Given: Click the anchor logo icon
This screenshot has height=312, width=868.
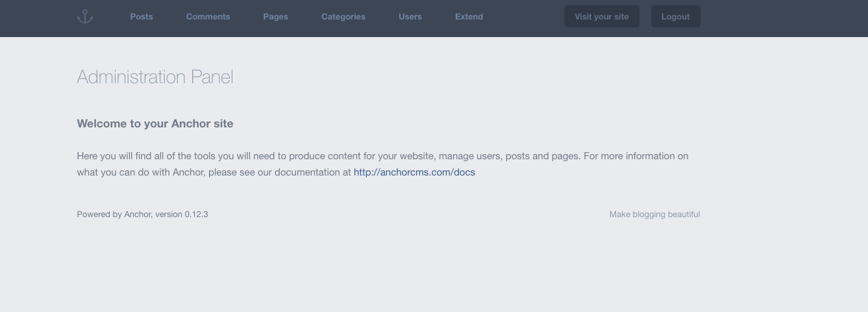Looking at the screenshot, I should [x=85, y=17].
